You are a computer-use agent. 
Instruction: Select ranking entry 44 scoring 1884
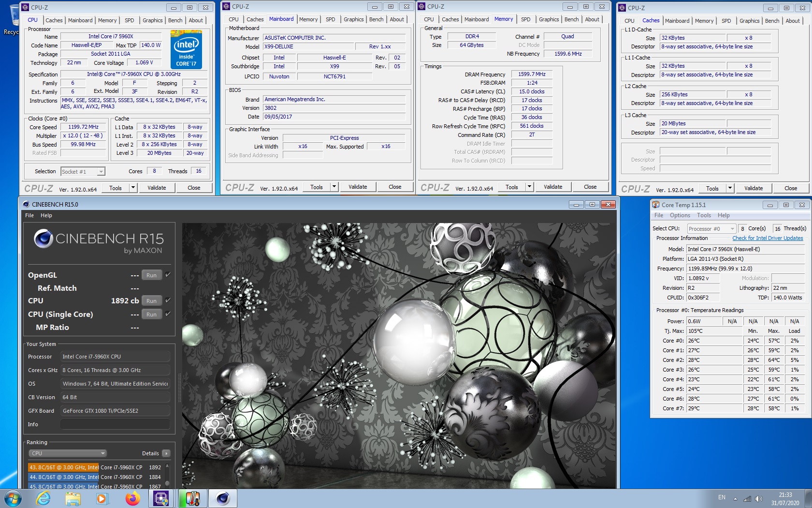[x=95, y=477]
